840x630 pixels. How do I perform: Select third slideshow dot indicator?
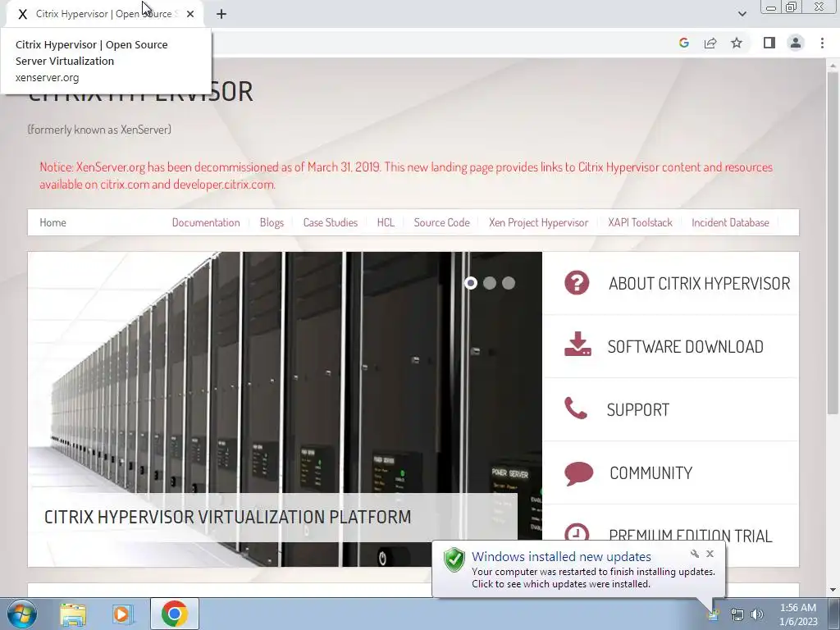(509, 283)
